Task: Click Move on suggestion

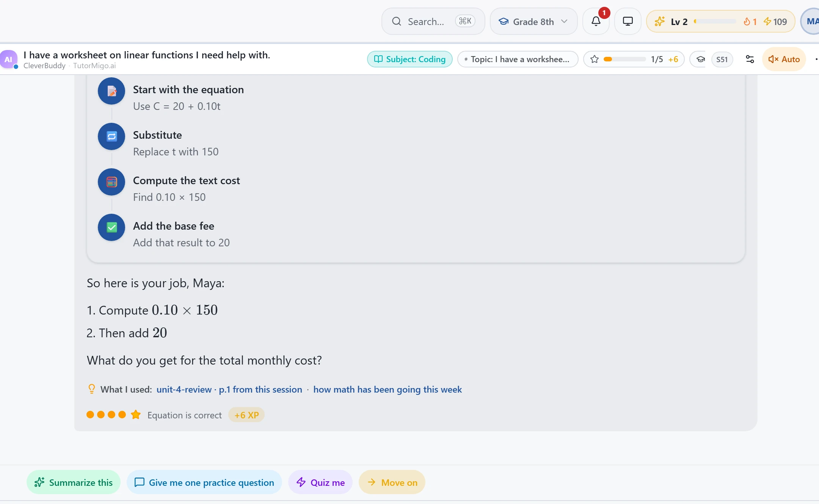Action: (x=392, y=482)
